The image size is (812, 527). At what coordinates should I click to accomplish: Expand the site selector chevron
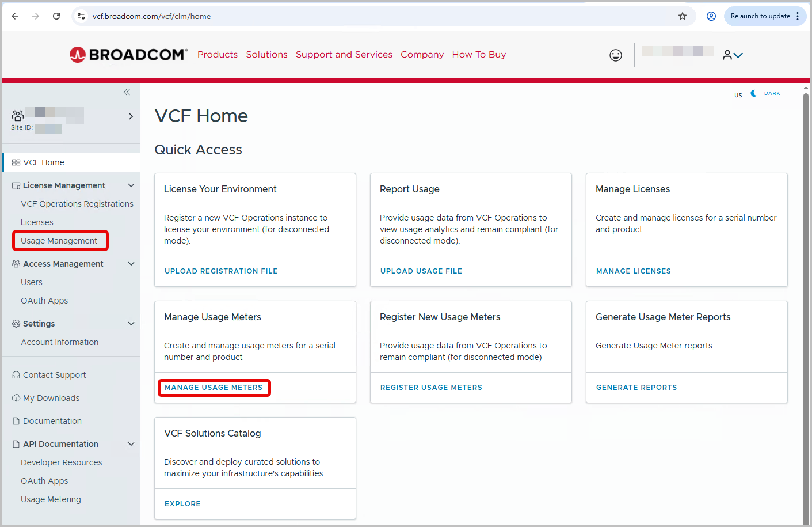131,116
